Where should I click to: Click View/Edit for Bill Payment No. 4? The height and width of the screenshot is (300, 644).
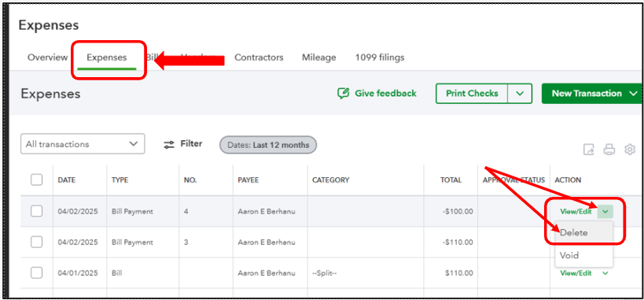pyautogui.click(x=576, y=212)
